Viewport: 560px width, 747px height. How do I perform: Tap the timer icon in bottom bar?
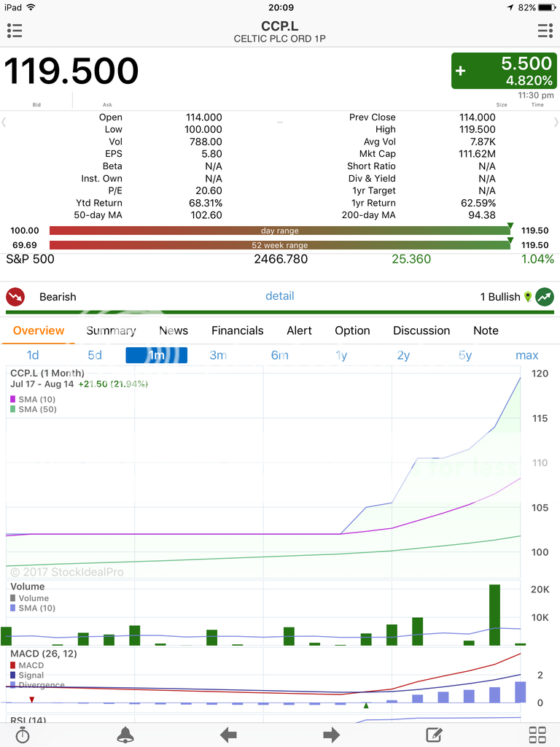[23, 734]
